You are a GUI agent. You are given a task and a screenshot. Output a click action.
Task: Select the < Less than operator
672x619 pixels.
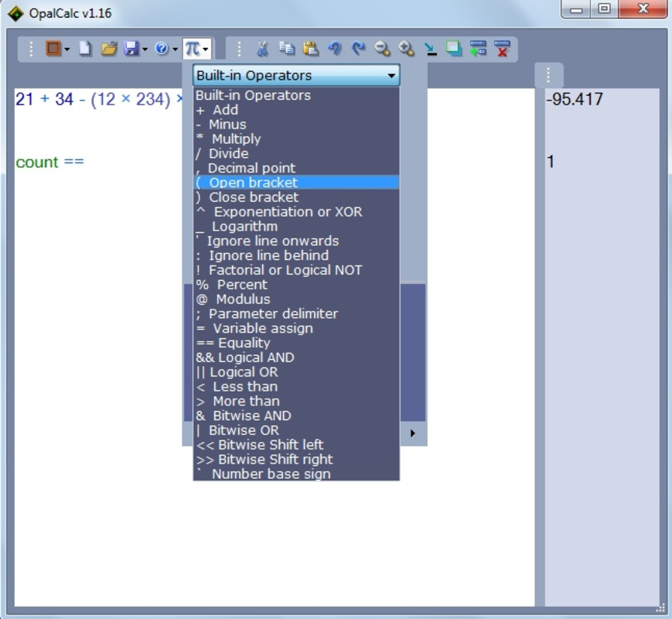point(296,387)
